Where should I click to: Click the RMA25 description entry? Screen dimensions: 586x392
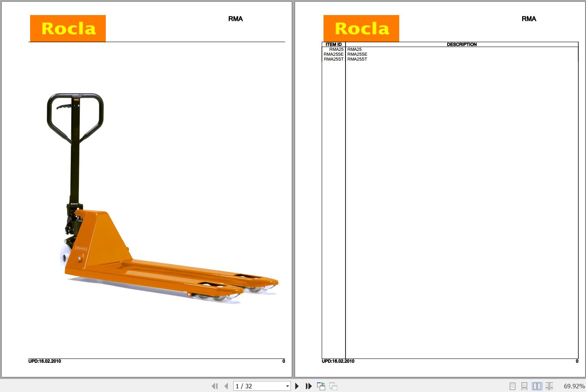pos(354,49)
